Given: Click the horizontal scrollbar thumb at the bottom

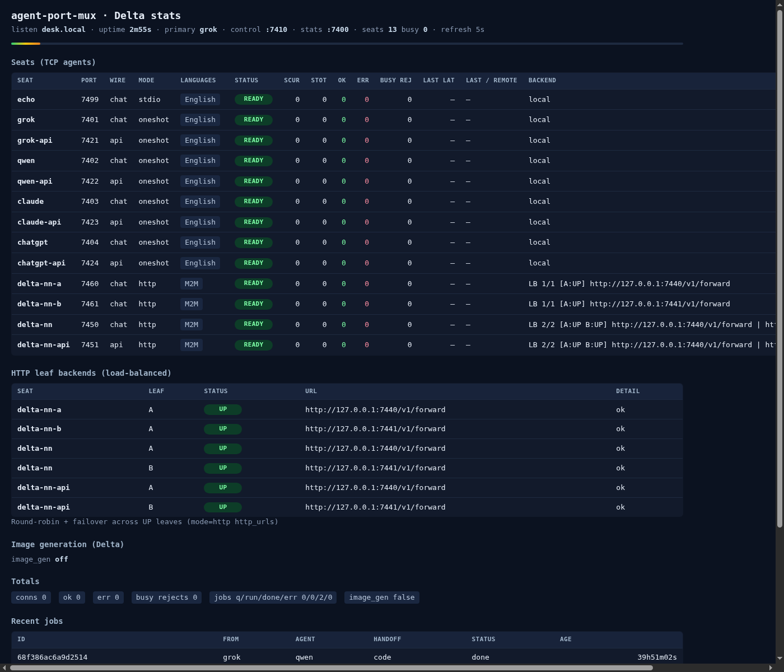Looking at the screenshot, I should coord(332,668).
